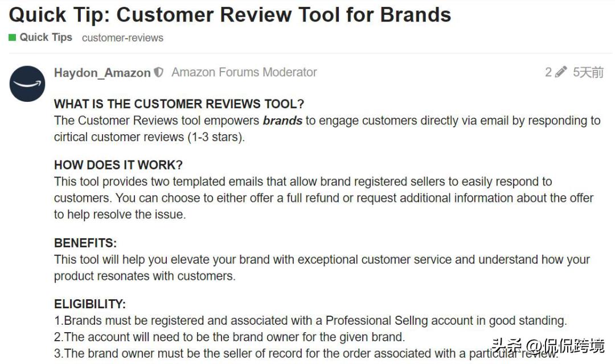Image resolution: width=615 pixels, height=364 pixels.
Task: Click the bold italic word brands
Action: click(x=282, y=121)
